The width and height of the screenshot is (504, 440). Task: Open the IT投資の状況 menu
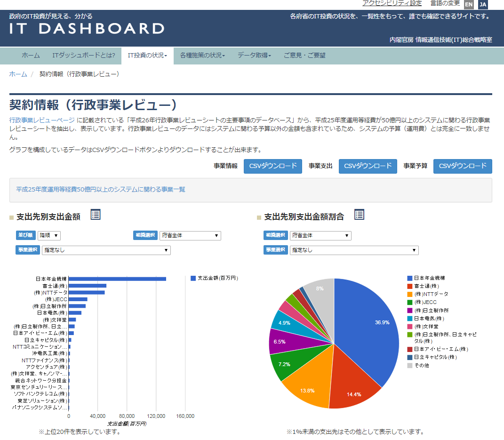click(147, 56)
